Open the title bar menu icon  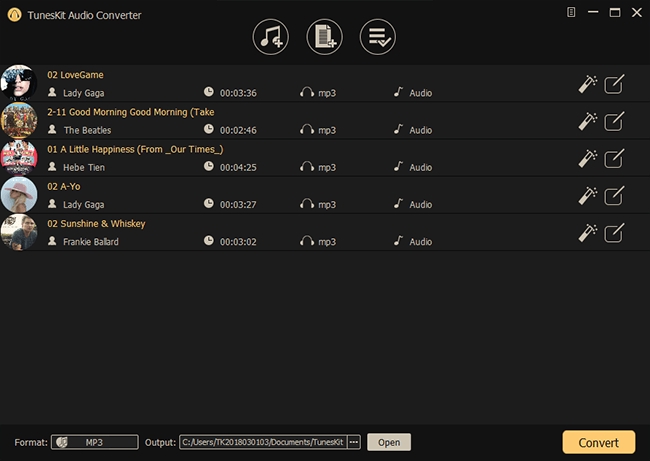click(571, 12)
